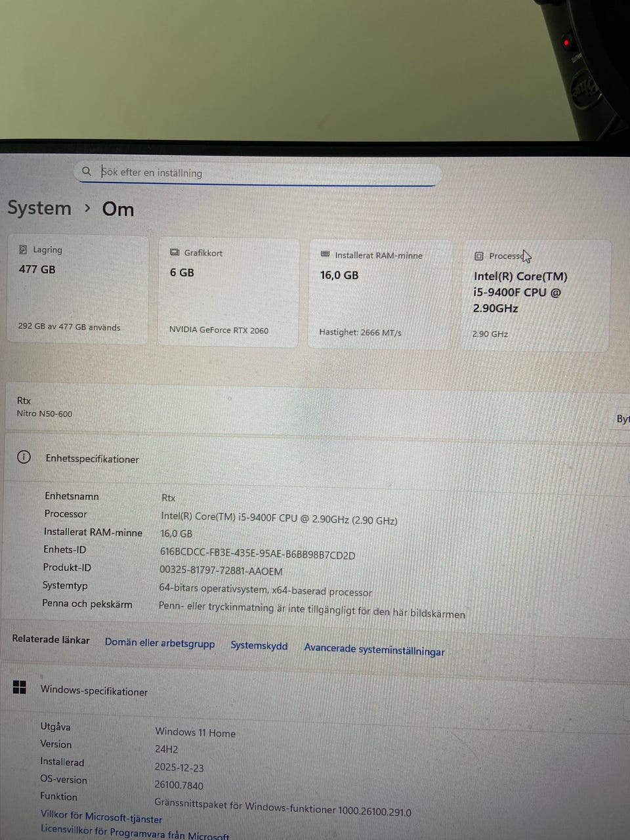The image size is (630, 840).
Task: Open the Installerat RAM-minne 16,0 GB card
Action: [379, 295]
